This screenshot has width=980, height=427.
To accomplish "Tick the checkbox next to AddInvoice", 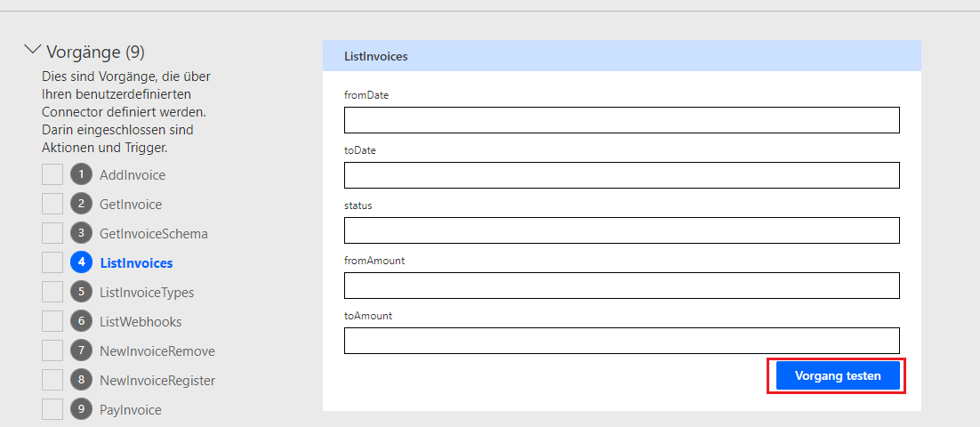I will (x=52, y=174).
